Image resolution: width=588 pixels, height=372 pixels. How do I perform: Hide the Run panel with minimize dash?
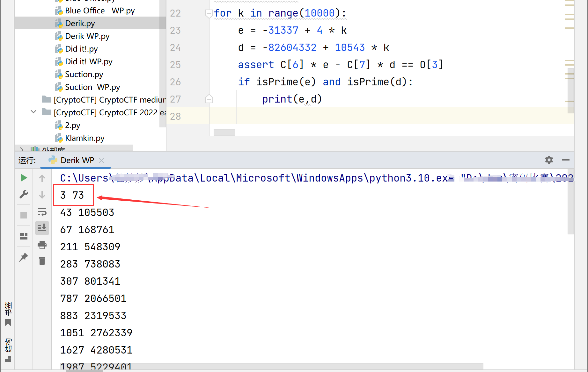566,160
